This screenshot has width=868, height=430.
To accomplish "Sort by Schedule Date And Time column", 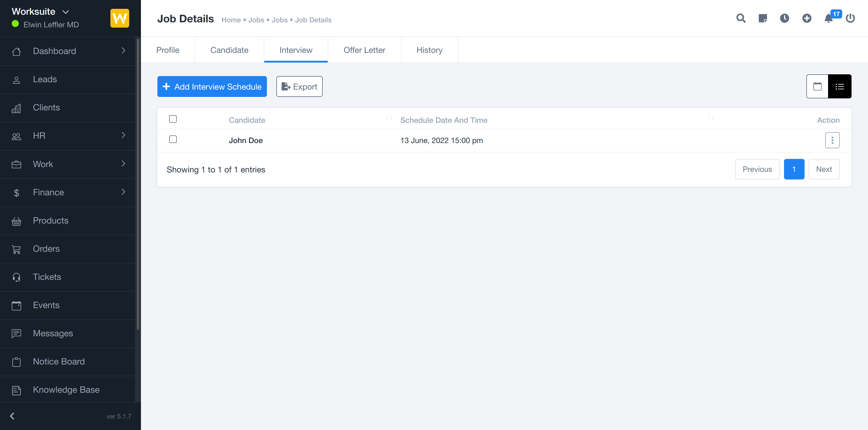I will click(444, 120).
